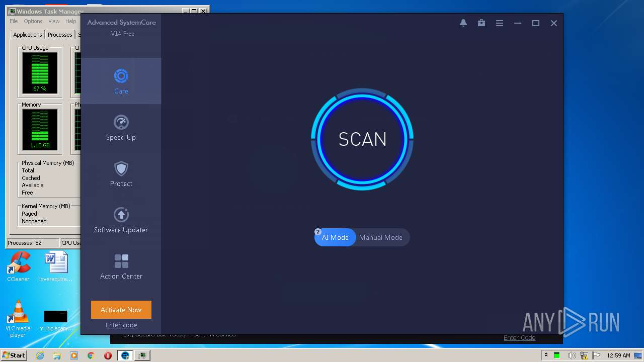Open the Protect shield icon
The image size is (644, 362).
click(x=121, y=168)
